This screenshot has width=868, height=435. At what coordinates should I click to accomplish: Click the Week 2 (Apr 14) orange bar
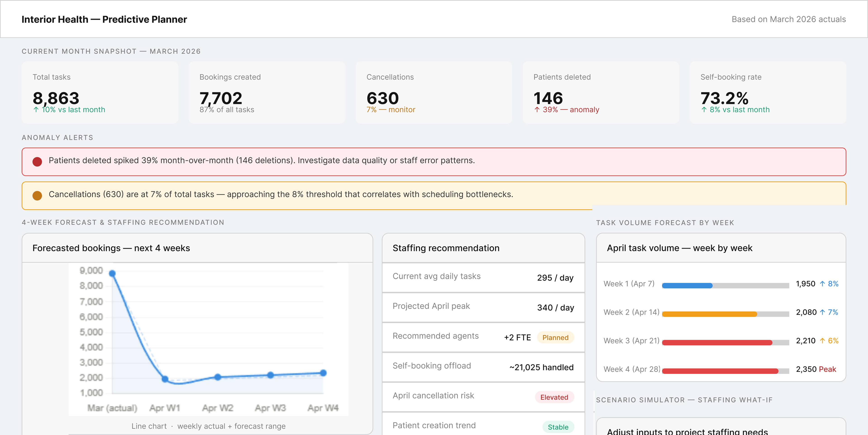(709, 314)
